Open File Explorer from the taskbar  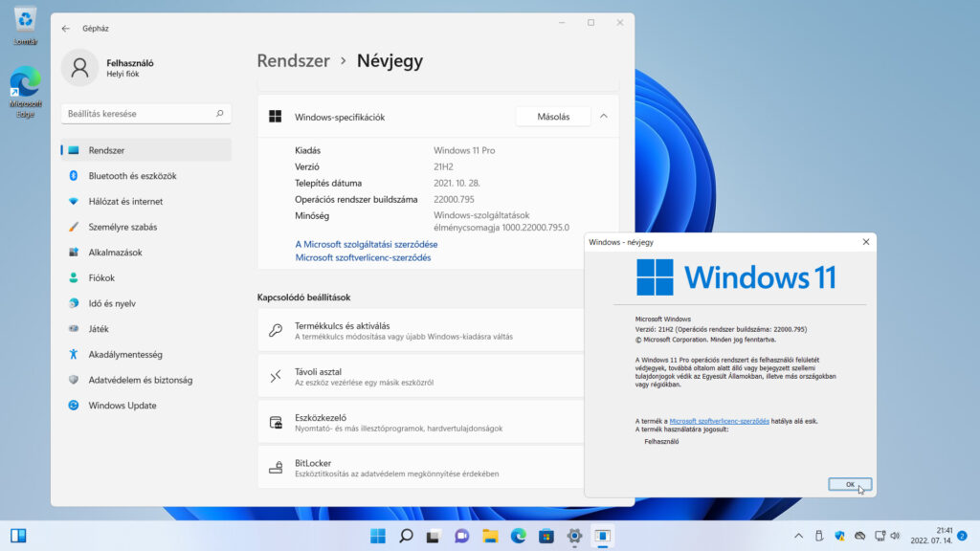point(490,536)
